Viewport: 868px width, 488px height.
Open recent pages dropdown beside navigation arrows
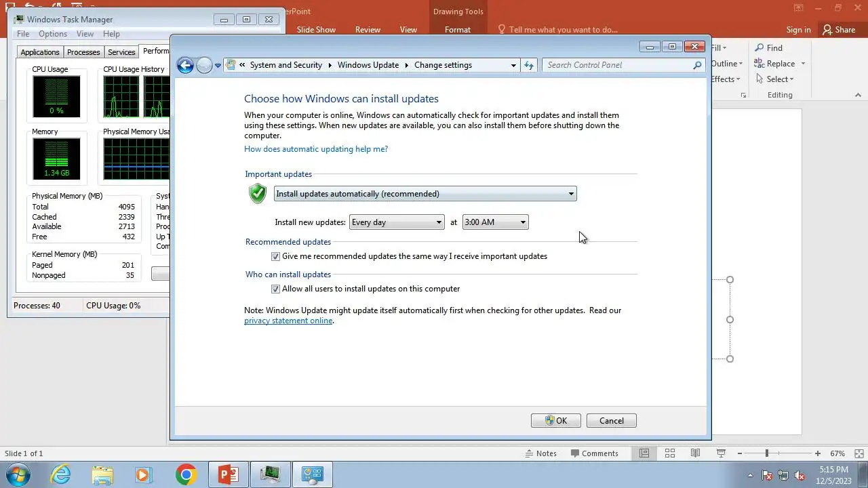click(x=218, y=66)
